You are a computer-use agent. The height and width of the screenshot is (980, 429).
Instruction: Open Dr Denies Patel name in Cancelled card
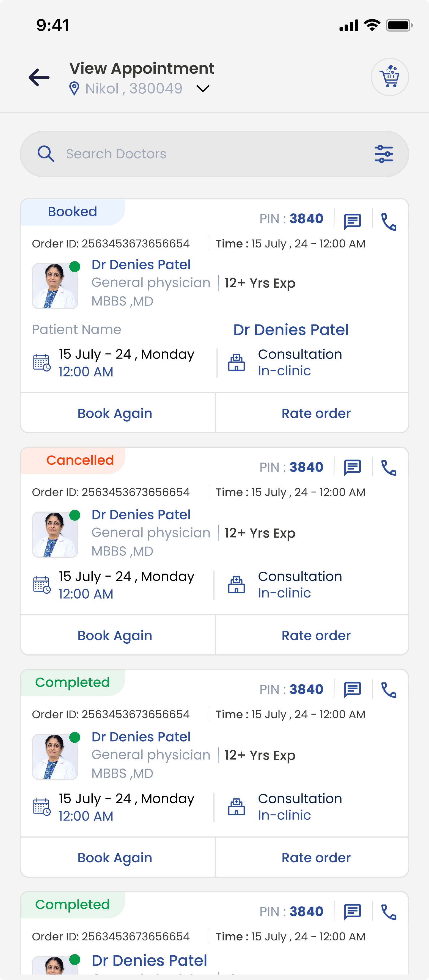141,514
